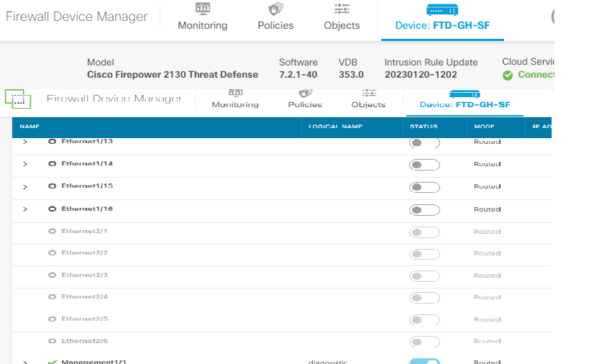Toggle Ethernet2/1 status switch
589x364 pixels.
pos(424,232)
